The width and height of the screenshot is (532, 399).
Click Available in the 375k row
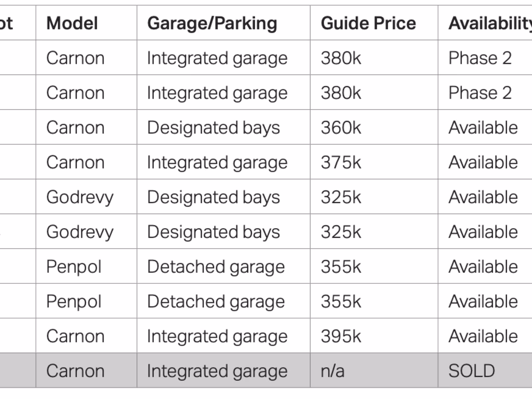click(483, 162)
